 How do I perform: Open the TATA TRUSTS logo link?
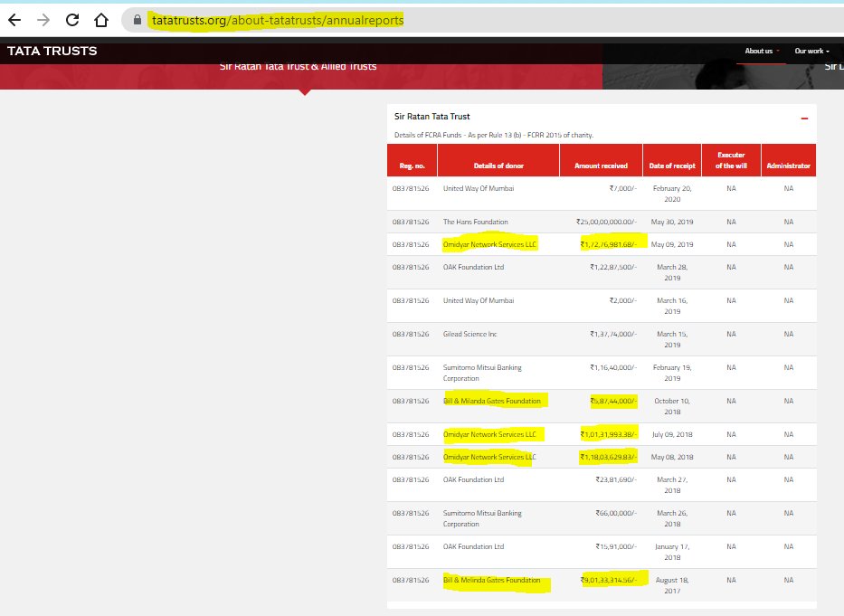click(52, 51)
